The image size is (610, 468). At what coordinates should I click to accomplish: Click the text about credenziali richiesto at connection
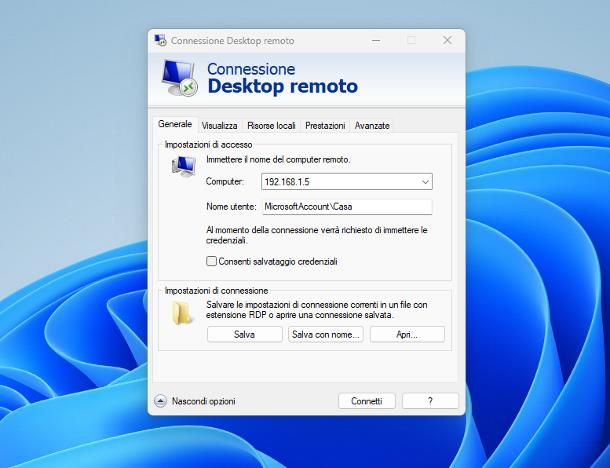(317, 235)
